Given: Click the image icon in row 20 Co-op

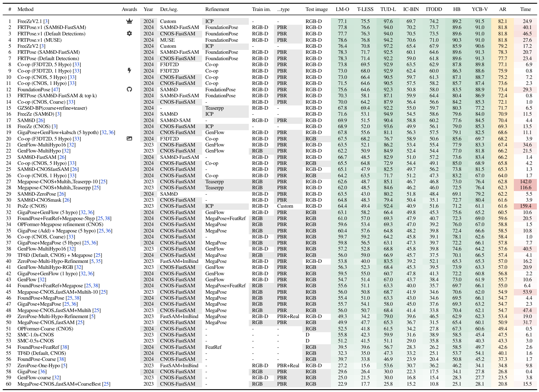Looking at the screenshot, I should point(129,139).
